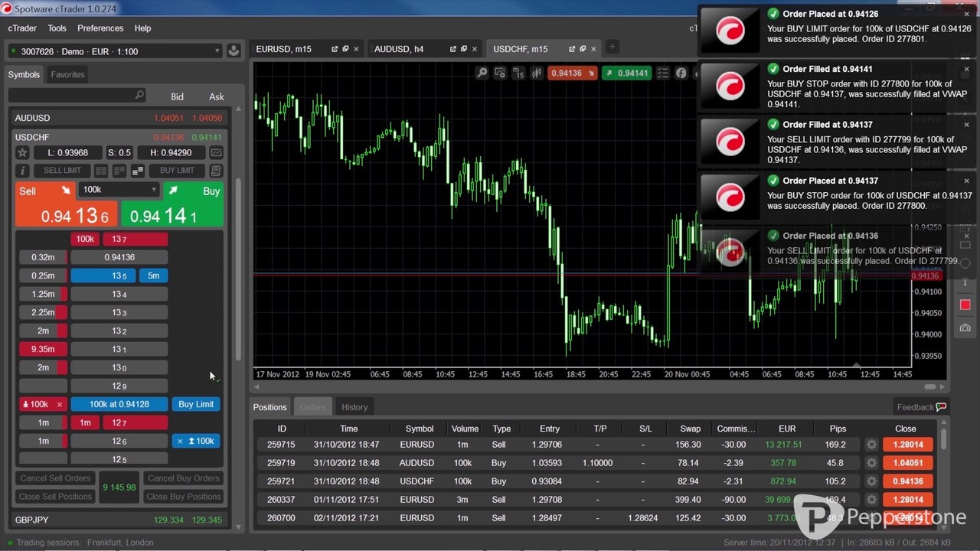Click Cancel Sell Orders
This screenshot has height=551, width=980.
pos(55,478)
